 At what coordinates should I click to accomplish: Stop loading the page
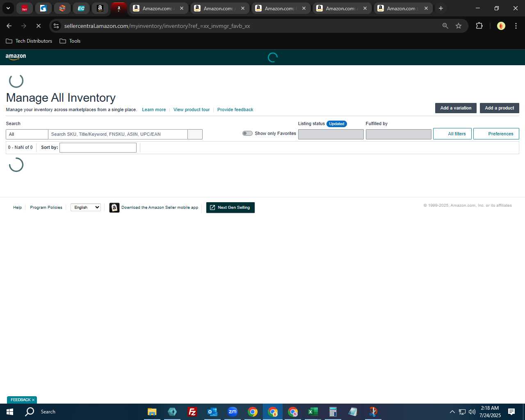tap(38, 26)
